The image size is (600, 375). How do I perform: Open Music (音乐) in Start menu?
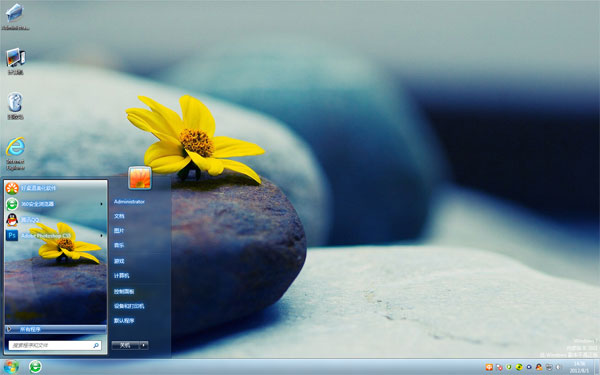(119, 245)
